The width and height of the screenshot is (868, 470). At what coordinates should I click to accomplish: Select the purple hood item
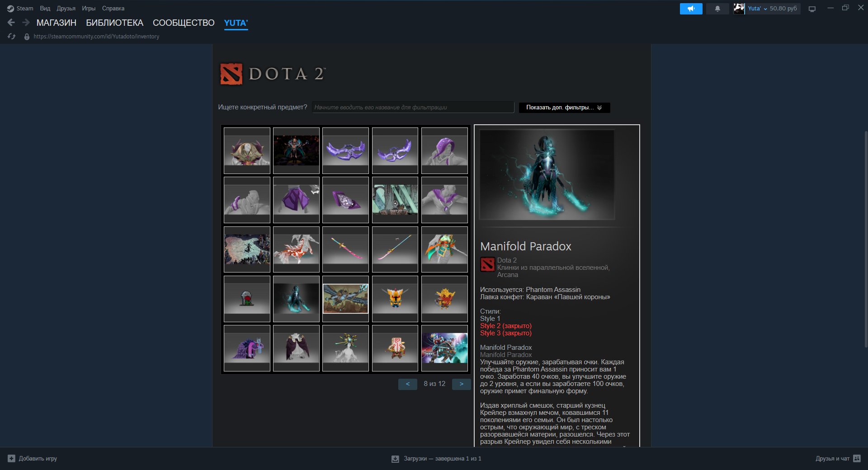coord(444,150)
